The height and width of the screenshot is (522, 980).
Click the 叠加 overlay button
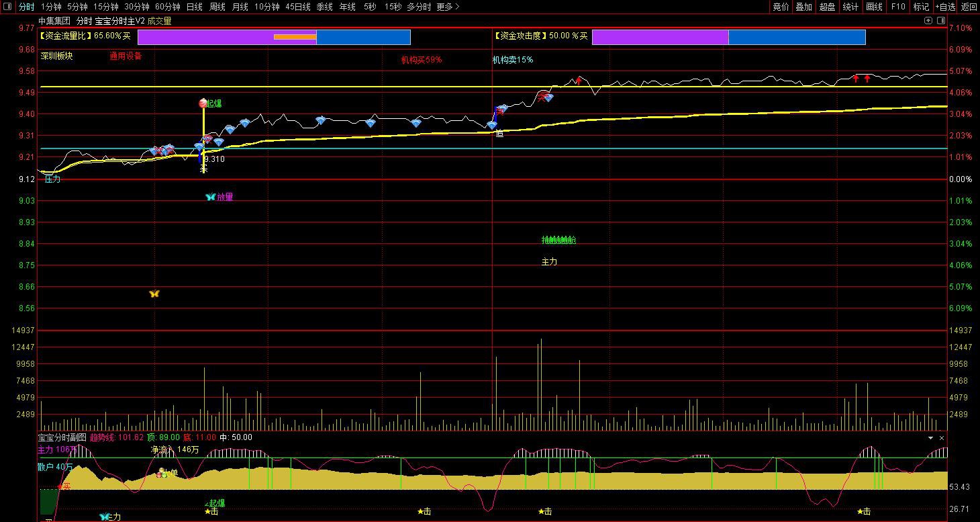click(803, 7)
